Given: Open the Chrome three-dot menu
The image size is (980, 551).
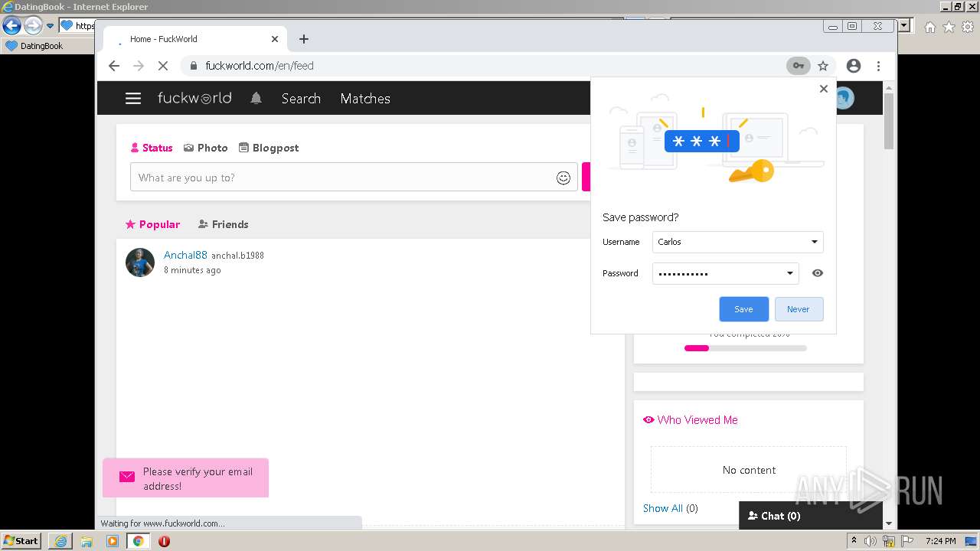Looking at the screenshot, I should (x=879, y=66).
